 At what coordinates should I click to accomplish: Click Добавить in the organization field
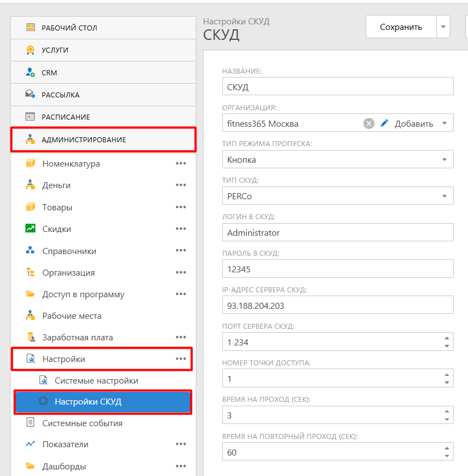[x=414, y=124]
